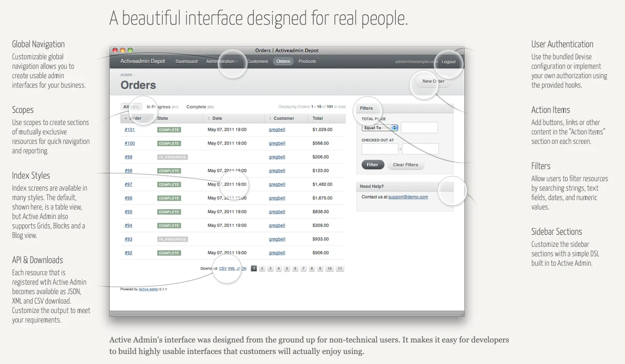Screen dimensions: 625x364
Task: Click the State column header
Action: point(178,118)
